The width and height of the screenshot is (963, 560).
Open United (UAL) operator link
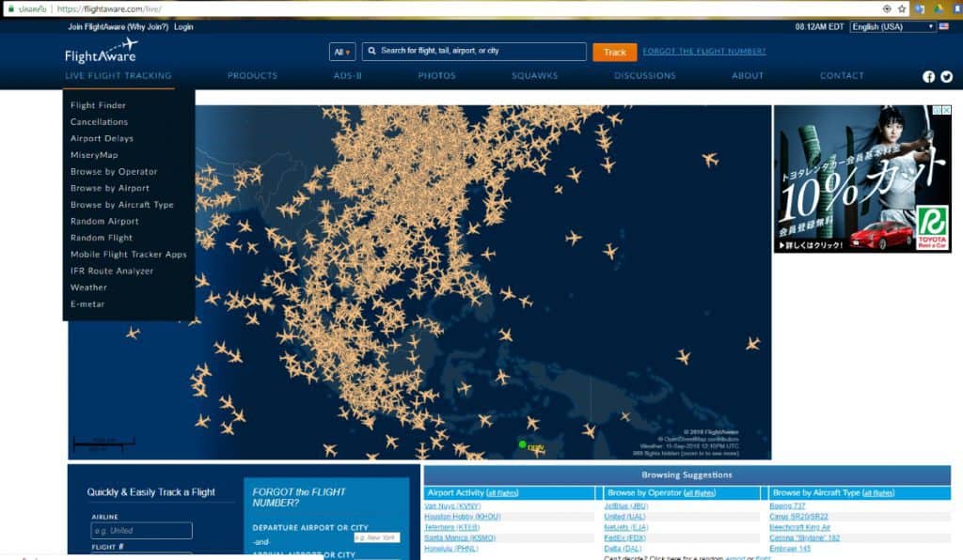pyautogui.click(x=624, y=517)
